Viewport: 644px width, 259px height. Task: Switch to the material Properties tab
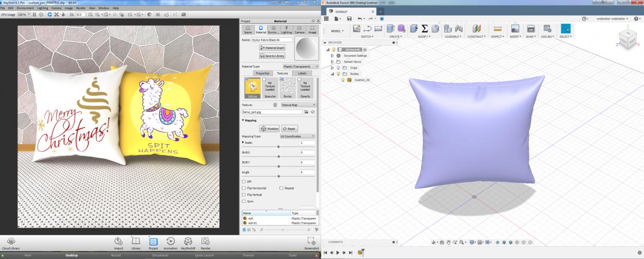point(263,73)
